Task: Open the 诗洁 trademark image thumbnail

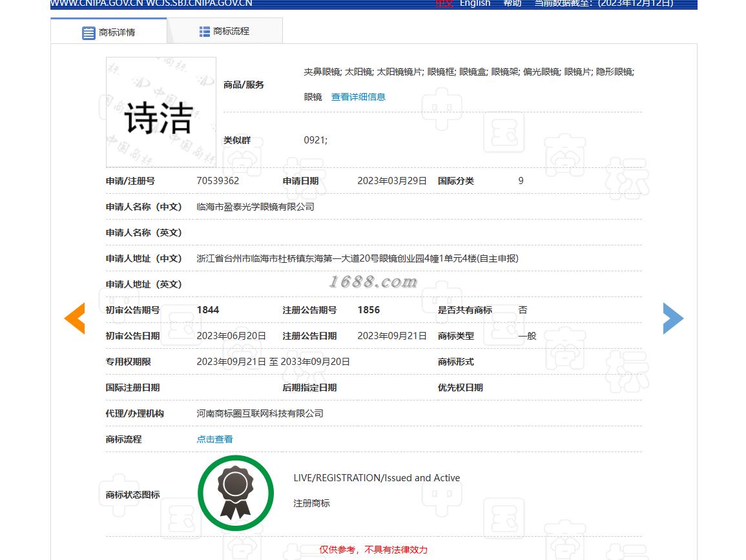Action: tap(161, 112)
